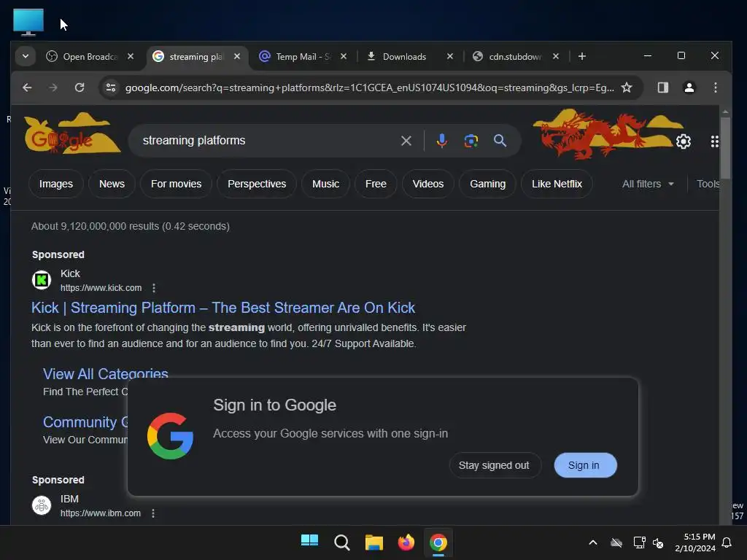Open File Explorer from taskbar
Screen dimensions: 747x560
pyautogui.click(x=374, y=542)
